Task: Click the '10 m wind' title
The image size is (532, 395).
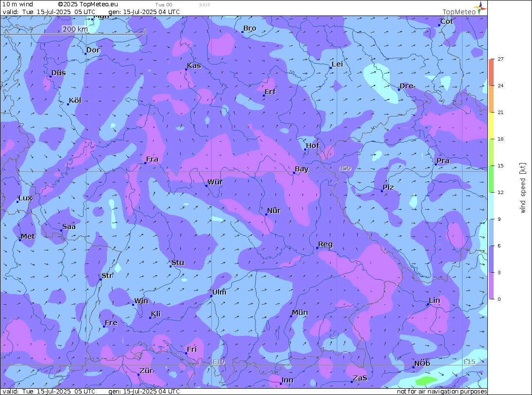Action: 17,4
